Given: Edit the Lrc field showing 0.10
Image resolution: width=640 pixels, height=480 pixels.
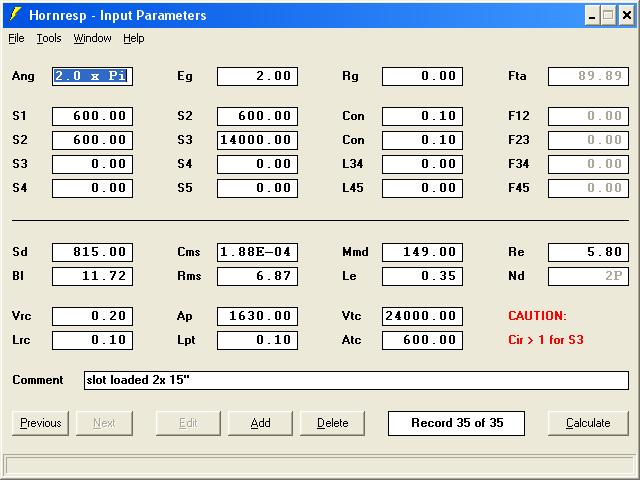Looking at the screenshot, I should click(x=92, y=340).
